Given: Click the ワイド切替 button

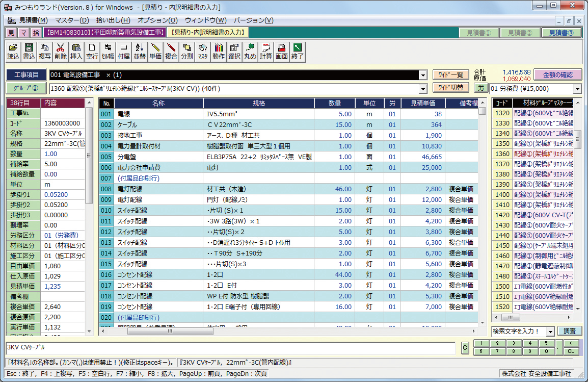Looking at the screenshot, I should (x=451, y=88).
